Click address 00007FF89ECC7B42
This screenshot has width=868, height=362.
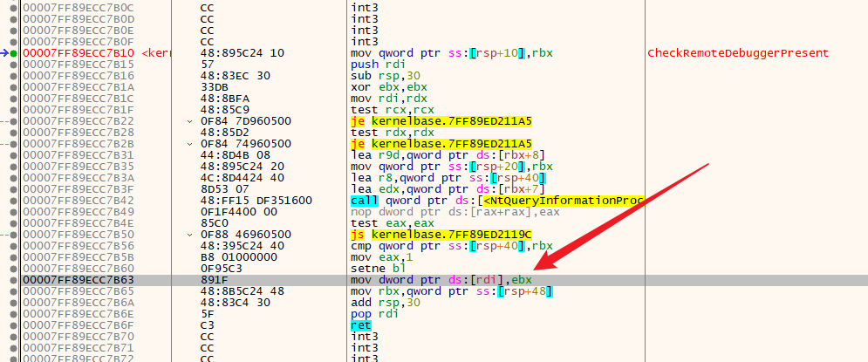point(79,201)
